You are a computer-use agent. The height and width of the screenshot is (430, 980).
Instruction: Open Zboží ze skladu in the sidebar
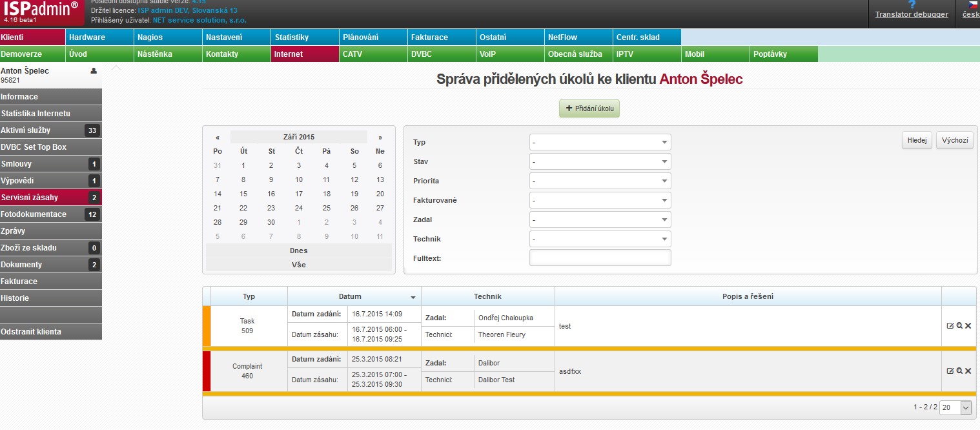51,248
